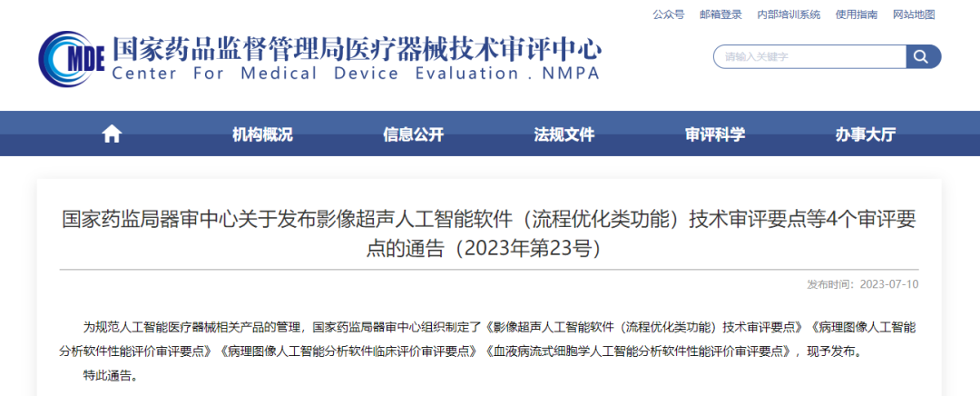
Task: Click the 发布时间 2023-07-10 date text
Action: click(x=863, y=284)
